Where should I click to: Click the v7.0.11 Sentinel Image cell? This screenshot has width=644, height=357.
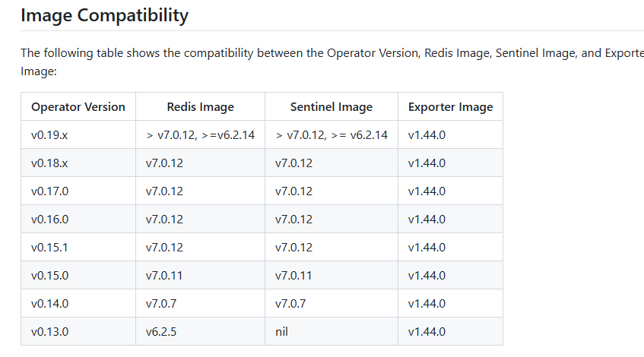tap(332, 275)
